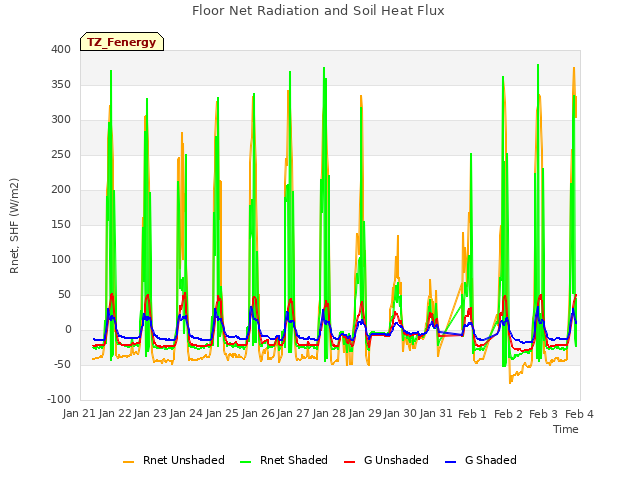Click the orange Feb 4 peak near 375
This screenshot has height=480, width=640.
pyautogui.click(x=574, y=68)
